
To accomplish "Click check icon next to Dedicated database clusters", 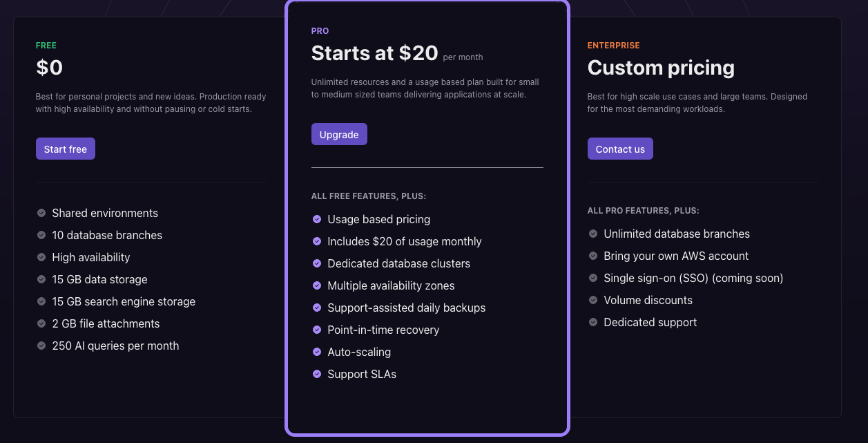I will (317, 263).
